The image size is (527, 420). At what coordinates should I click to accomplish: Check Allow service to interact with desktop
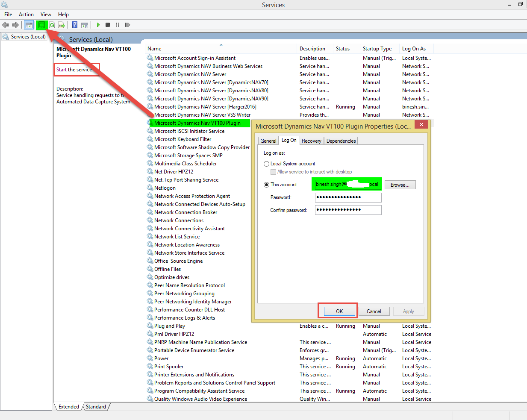click(273, 172)
